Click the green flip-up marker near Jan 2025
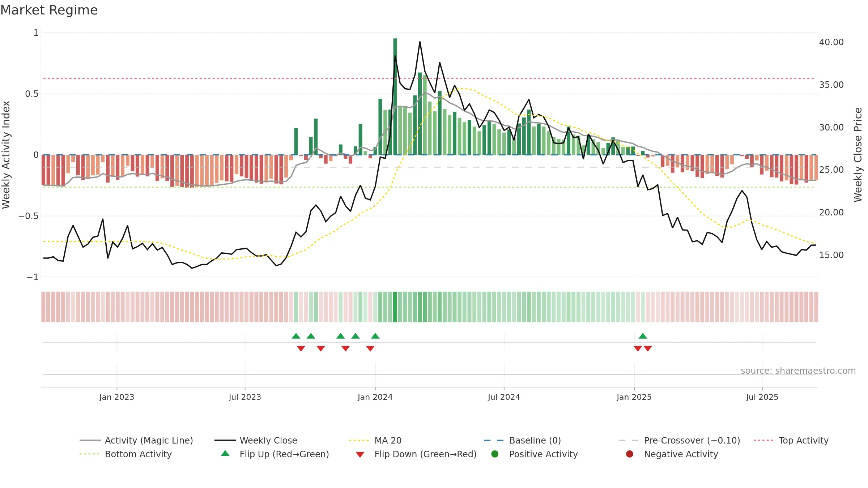 click(643, 336)
